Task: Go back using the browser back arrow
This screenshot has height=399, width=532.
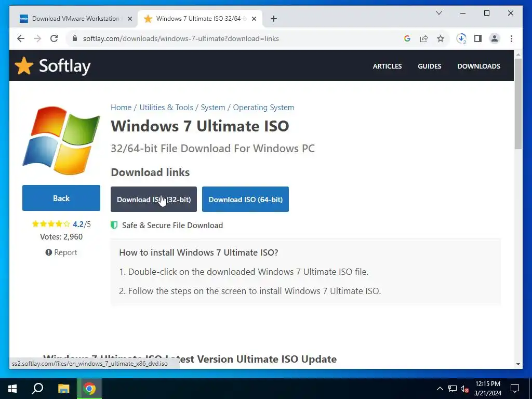Action: coord(21,38)
